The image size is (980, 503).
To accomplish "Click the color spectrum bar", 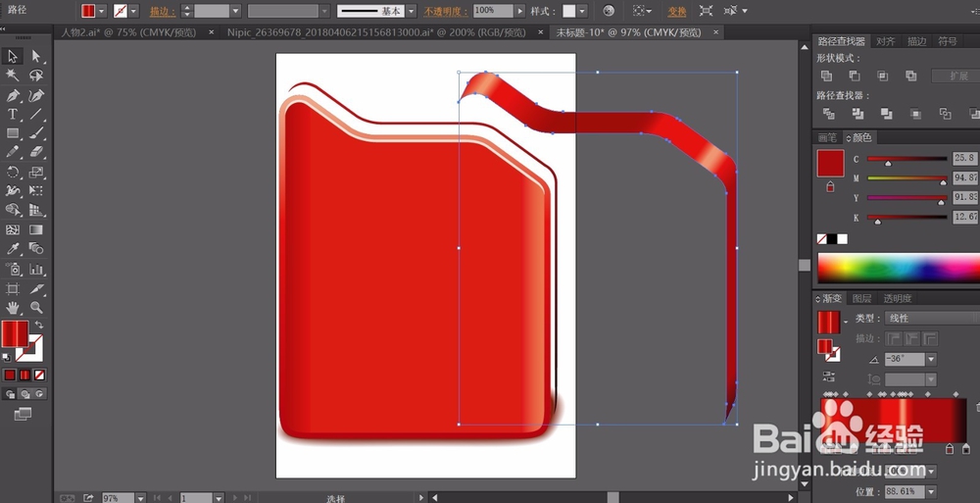I will point(899,268).
